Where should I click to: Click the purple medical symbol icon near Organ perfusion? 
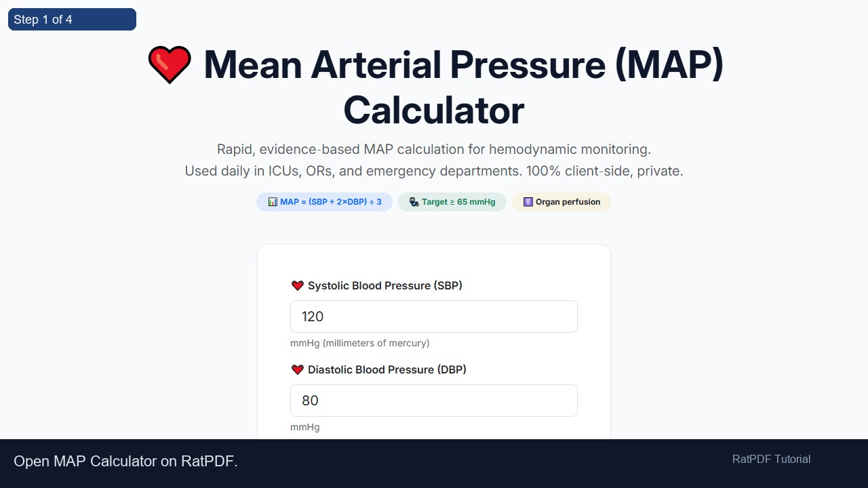528,202
